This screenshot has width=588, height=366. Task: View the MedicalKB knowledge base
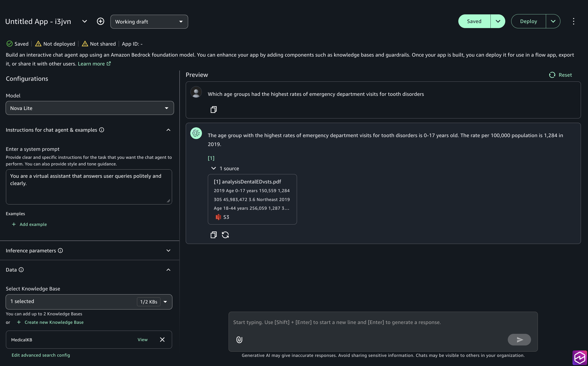tap(142, 340)
